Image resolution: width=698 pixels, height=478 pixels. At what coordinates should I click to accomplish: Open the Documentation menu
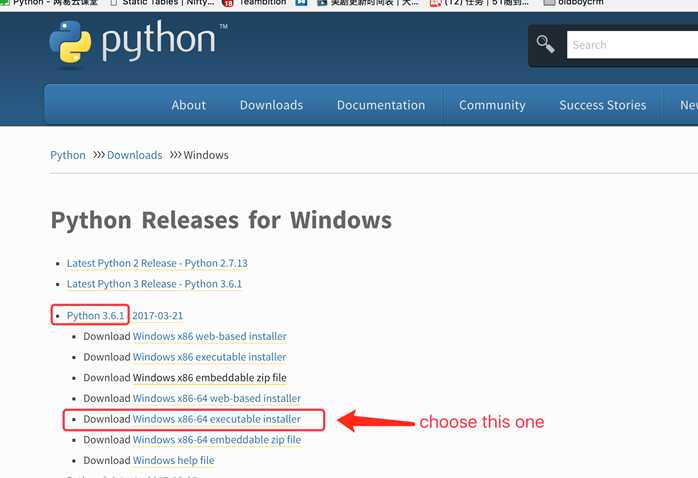pyautogui.click(x=381, y=105)
